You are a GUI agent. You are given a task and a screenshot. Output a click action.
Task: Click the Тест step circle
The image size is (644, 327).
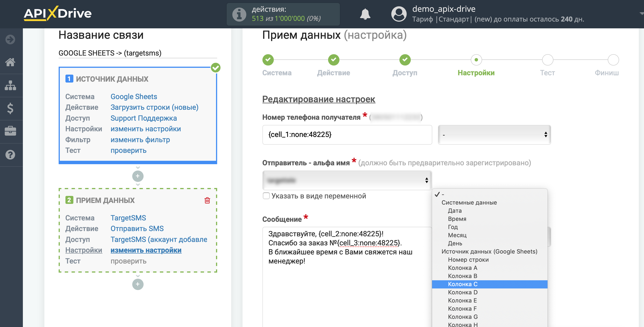[x=548, y=60]
